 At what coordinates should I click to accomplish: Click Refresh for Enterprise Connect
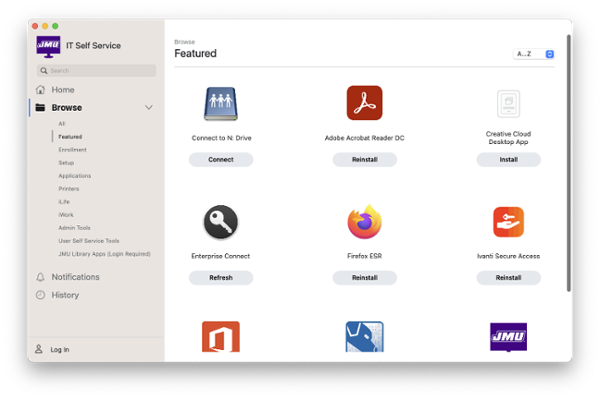(221, 278)
